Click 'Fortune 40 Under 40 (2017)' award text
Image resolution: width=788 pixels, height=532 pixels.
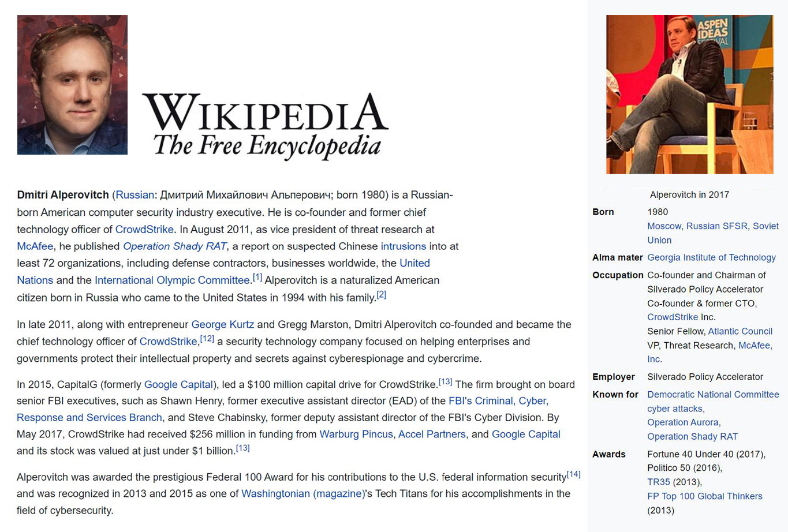[705, 454]
